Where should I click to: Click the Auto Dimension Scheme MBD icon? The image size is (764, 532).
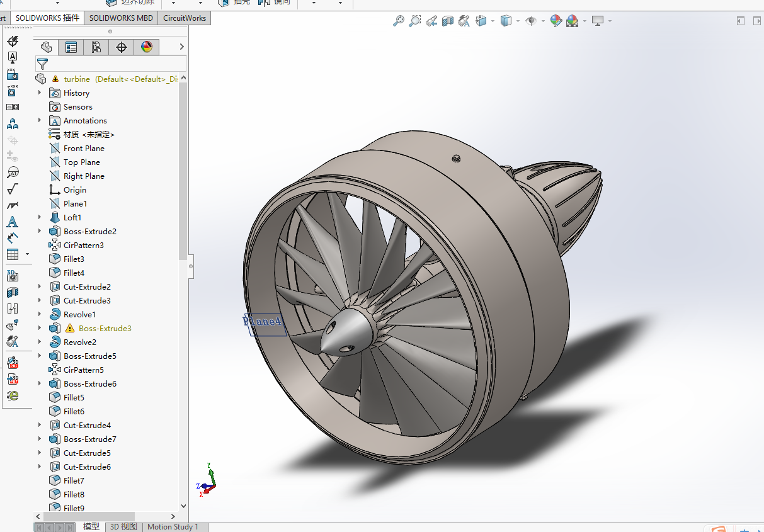[x=13, y=42]
